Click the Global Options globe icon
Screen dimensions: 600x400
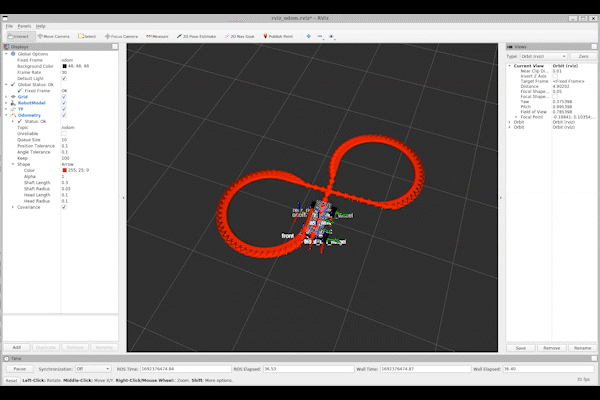(x=13, y=54)
